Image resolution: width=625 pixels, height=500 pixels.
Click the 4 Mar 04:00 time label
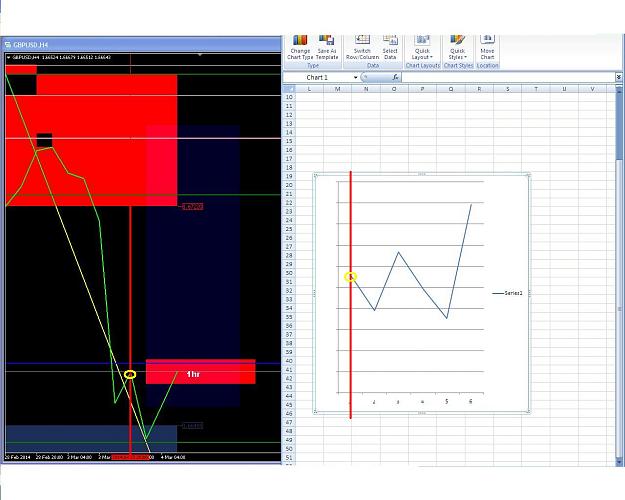(173, 457)
